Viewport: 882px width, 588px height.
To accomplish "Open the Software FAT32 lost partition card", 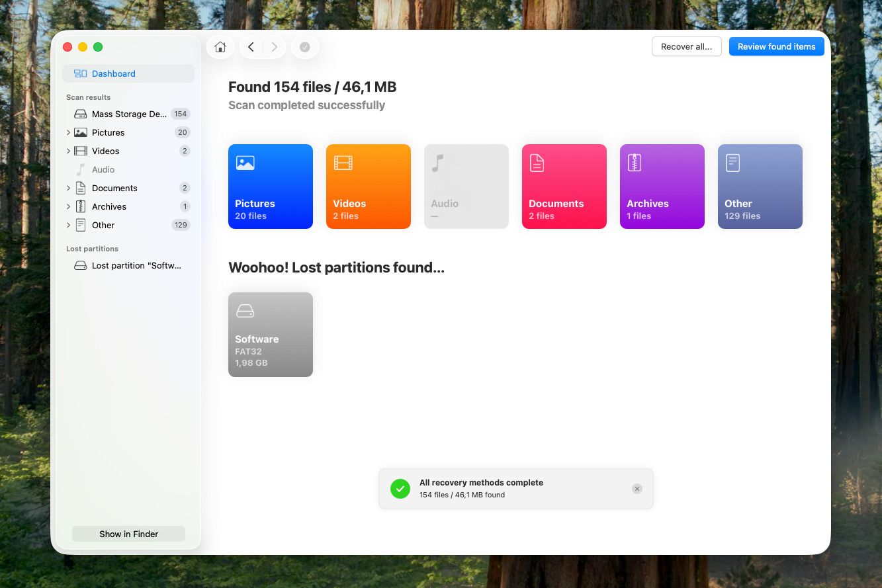I will 271,335.
